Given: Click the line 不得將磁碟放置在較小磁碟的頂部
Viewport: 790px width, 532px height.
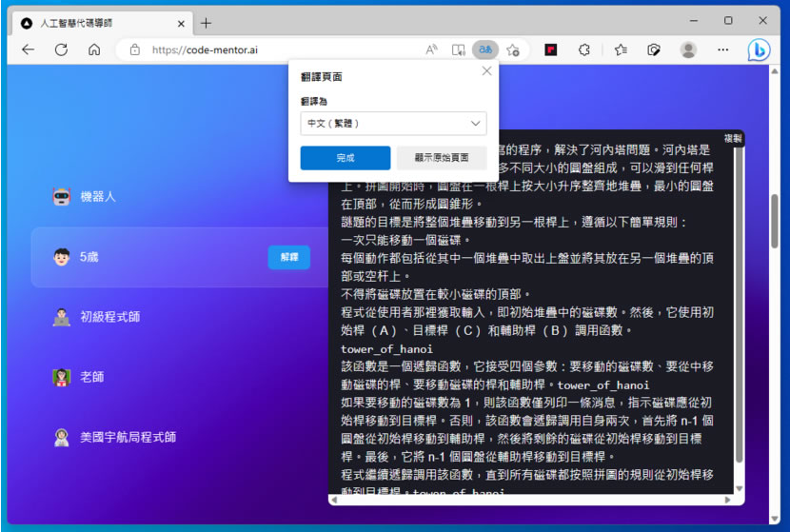Looking at the screenshot, I should (436, 294).
